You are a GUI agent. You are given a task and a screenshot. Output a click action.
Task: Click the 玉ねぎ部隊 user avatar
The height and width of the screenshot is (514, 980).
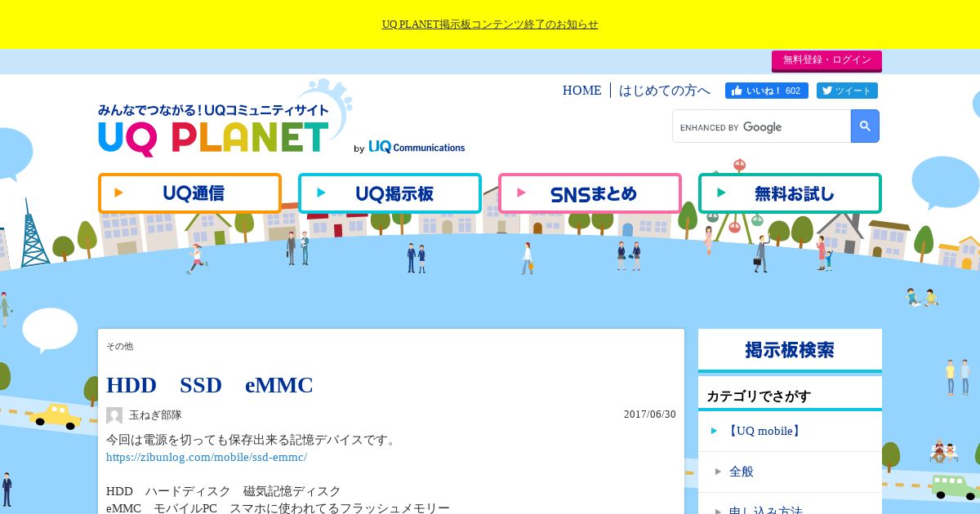pos(114,415)
